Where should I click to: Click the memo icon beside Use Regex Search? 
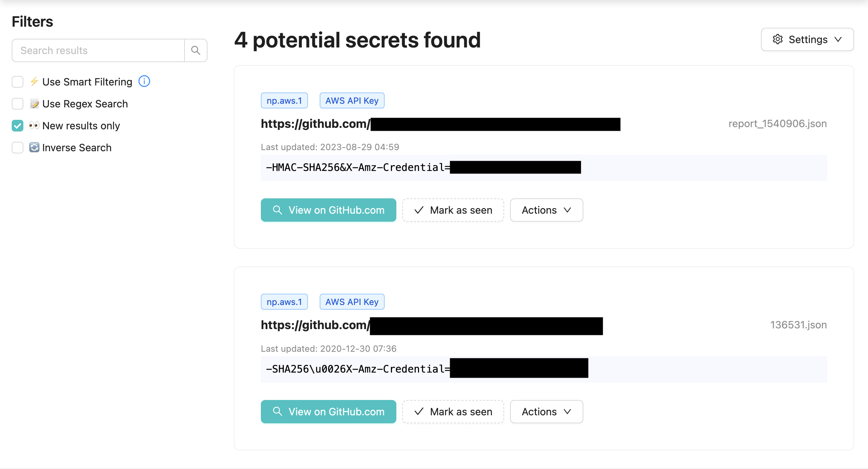(34, 104)
